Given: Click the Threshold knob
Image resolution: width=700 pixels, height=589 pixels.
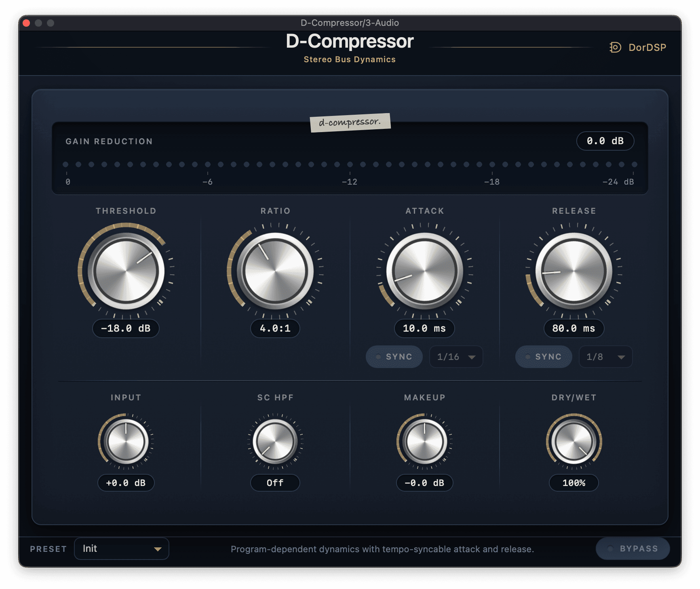Looking at the screenshot, I should 126,271.
